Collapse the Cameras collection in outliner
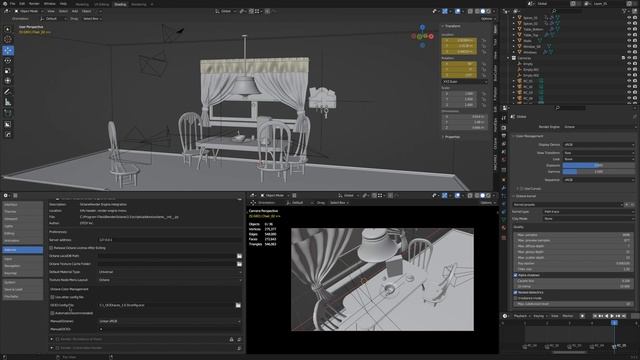The height and width of the screenshot is (360, 640). pos(509,58)
